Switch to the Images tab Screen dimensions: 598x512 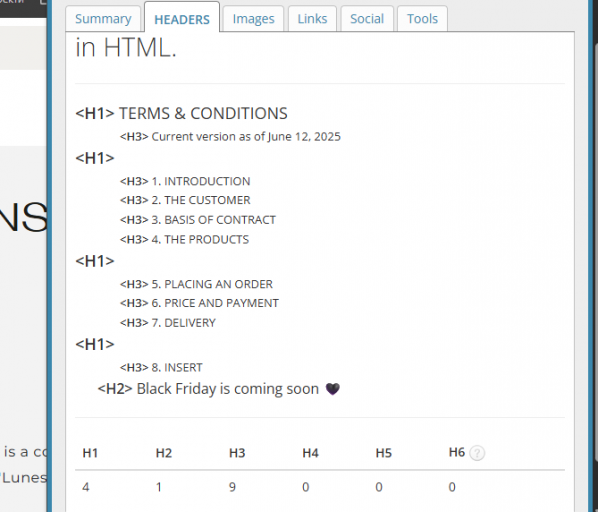point(253,19)
